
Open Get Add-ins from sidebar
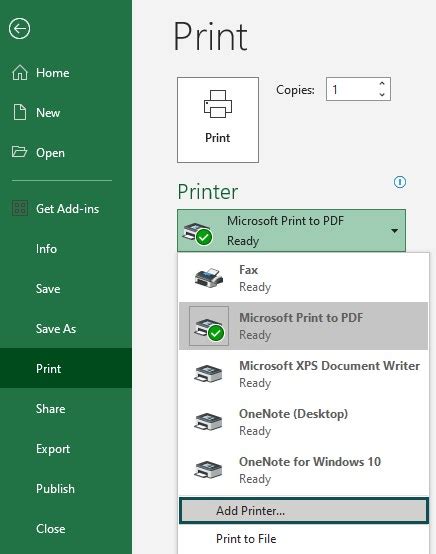(66, 208)
